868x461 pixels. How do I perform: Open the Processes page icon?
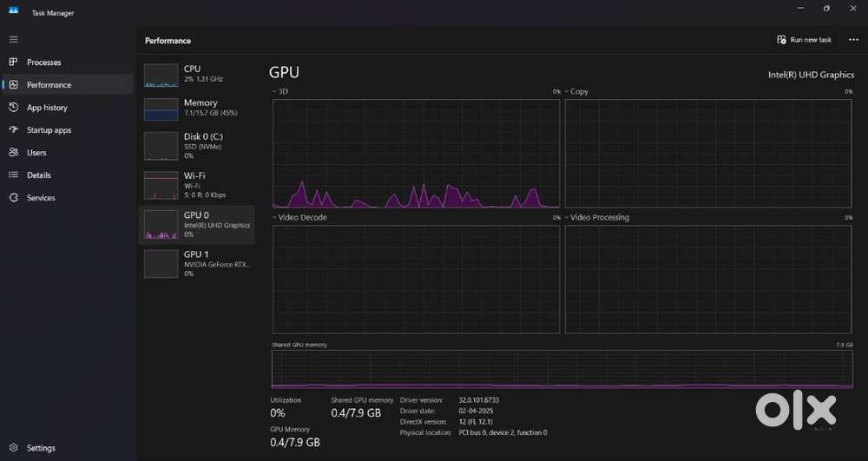pos(13,63)
